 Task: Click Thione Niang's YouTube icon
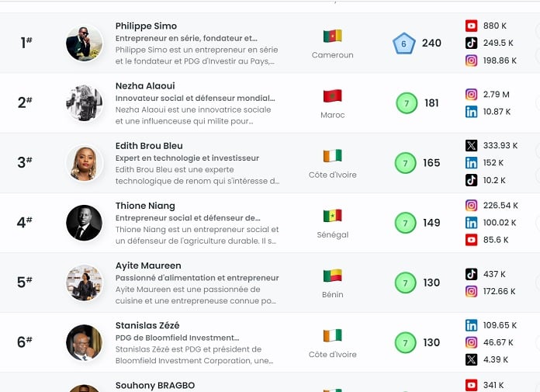tap(471, 240)
